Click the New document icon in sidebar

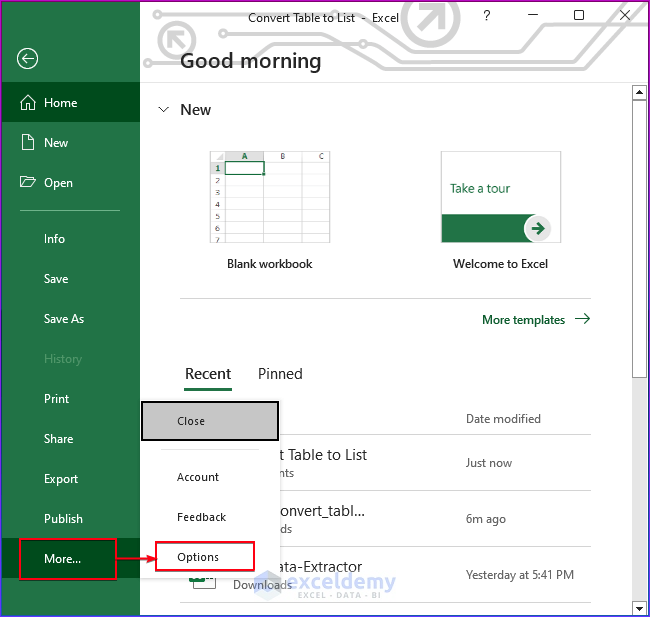(28, 142)
